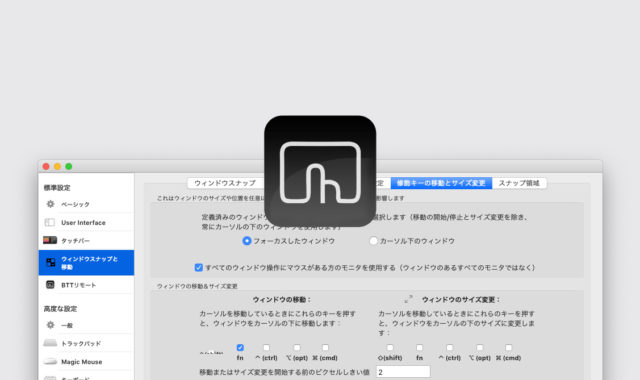This screenshot has height=380, width=640.
Task: Open ベーシック settings via its gear icon
Action: click(x=50, y=204)
